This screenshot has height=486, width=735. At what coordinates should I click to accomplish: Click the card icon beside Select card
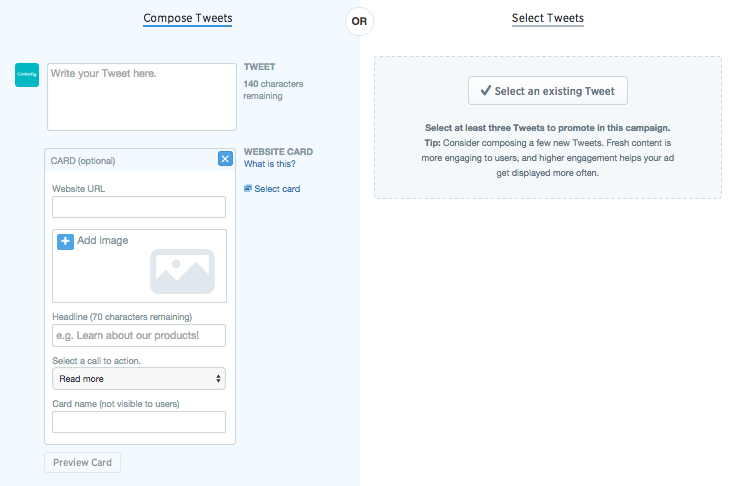248,188
